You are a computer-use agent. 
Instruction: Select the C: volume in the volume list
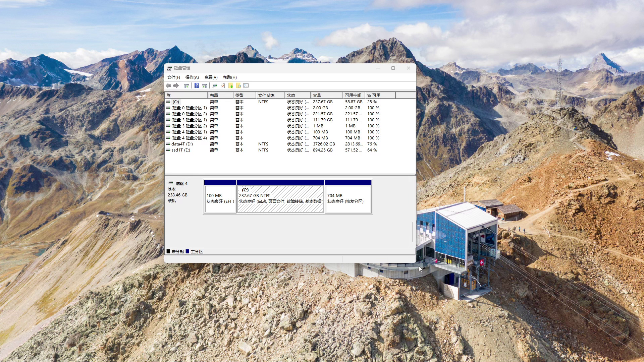coord(177,102)
